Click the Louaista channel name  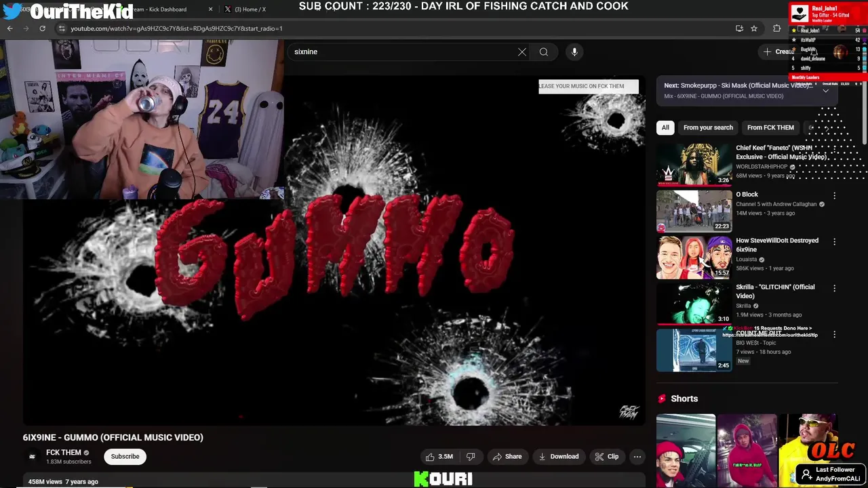747,259
